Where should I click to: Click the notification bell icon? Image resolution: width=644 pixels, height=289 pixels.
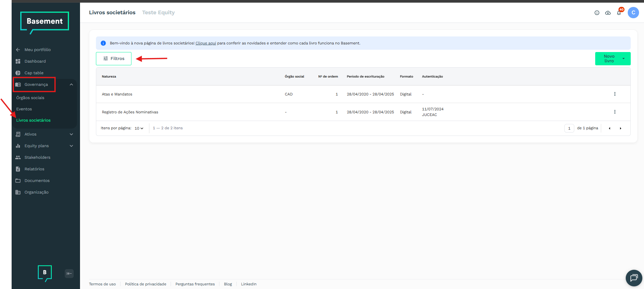pos(619,13)
